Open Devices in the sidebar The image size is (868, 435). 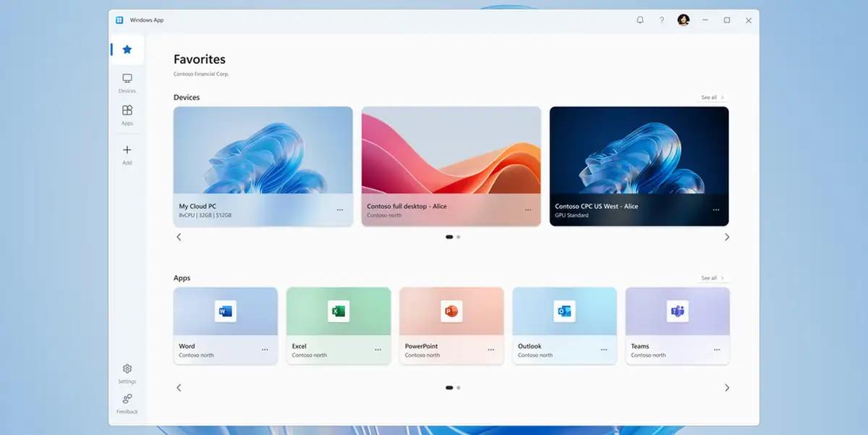pos(127,83)
